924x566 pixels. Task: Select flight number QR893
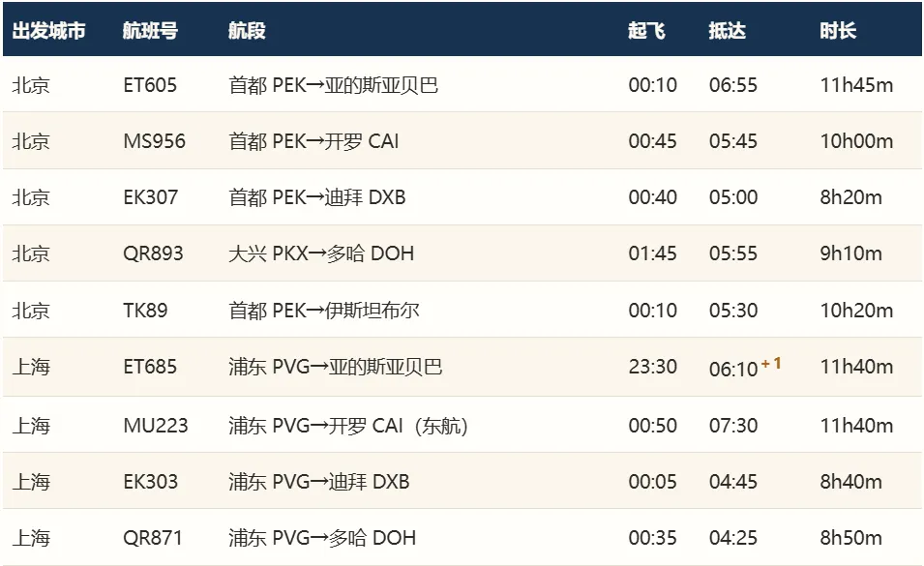click(x=153, y=253)
